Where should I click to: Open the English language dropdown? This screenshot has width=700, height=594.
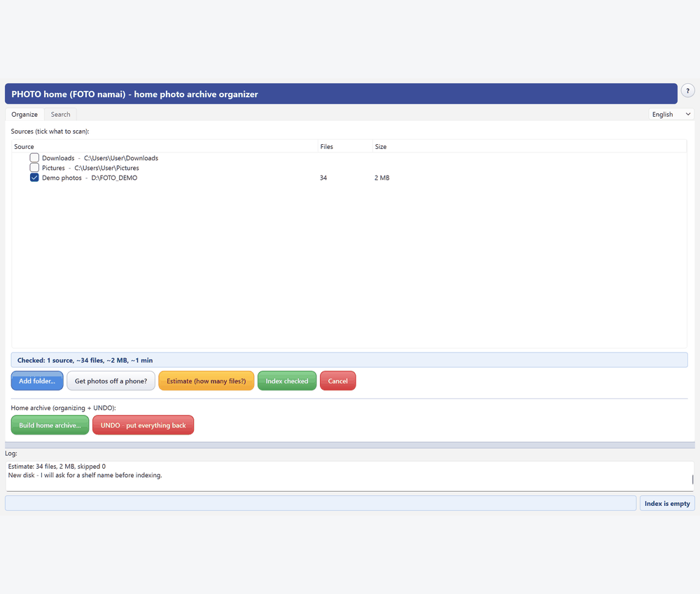tap(671, 114)
